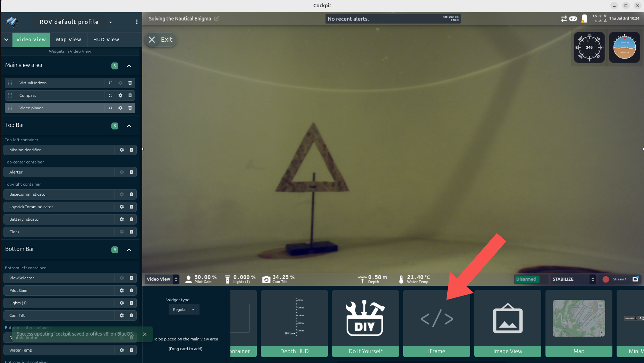Viewport: 644px width, 363px height.
Task: Select the Map widget card
Action: pyautogui.click(x=579, y=323)
